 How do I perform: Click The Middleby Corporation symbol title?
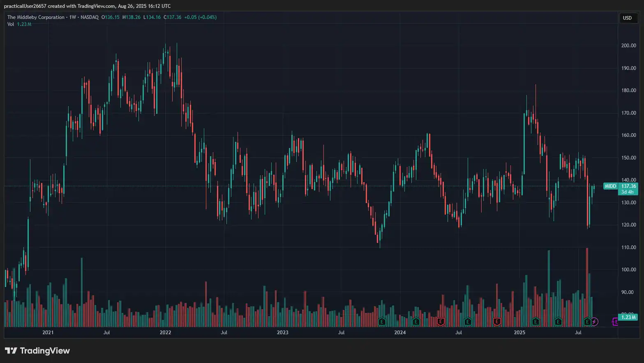pyautogui.click(x=36, y=17)
